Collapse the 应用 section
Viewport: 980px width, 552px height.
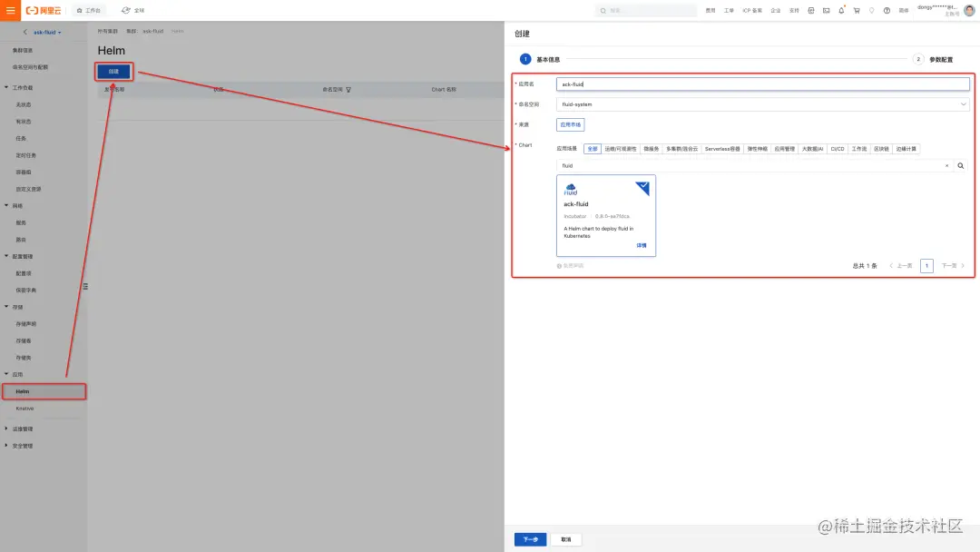(x=6, y=374)
